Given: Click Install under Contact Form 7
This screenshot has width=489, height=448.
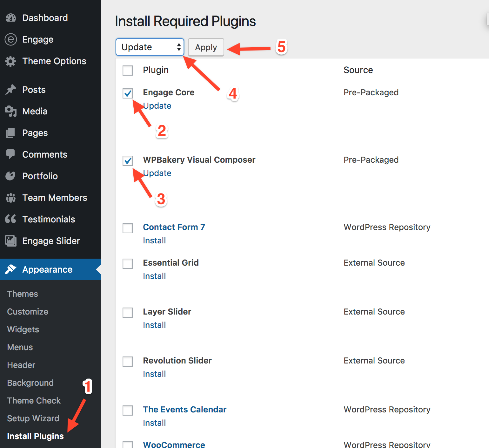Looking at the screenshot, I should click(x=154, y=241).
